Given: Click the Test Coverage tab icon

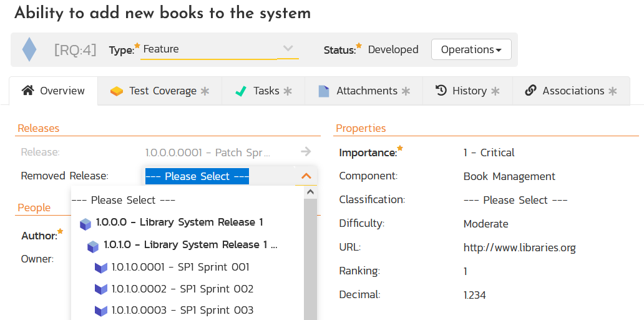Looking at the screenshot, I should point(117,91).
